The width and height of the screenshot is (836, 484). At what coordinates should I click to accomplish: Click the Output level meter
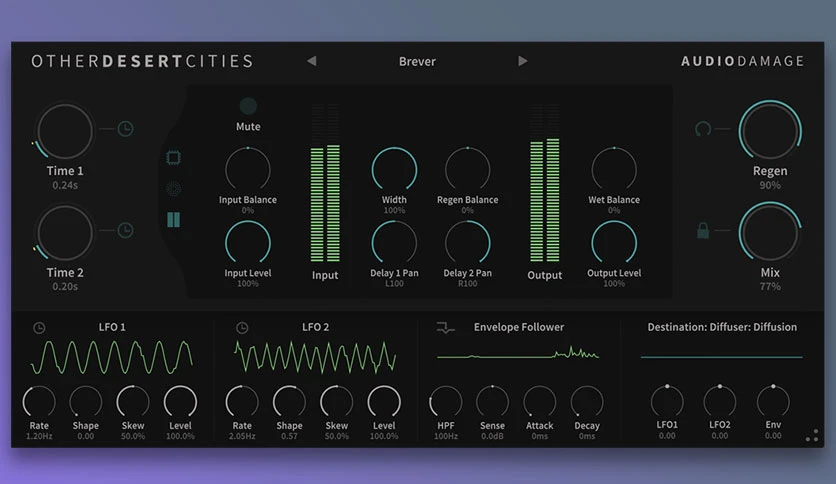pos(545,183)
